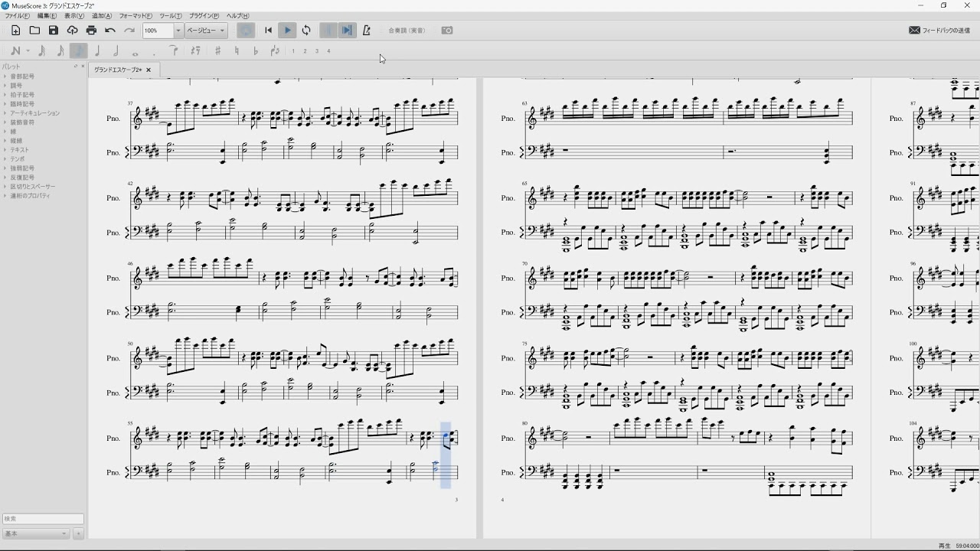The width and height of the screenshot is (980, 551).
Task: Insert a rest with the rest icon
Action: [x=195, y=51]
